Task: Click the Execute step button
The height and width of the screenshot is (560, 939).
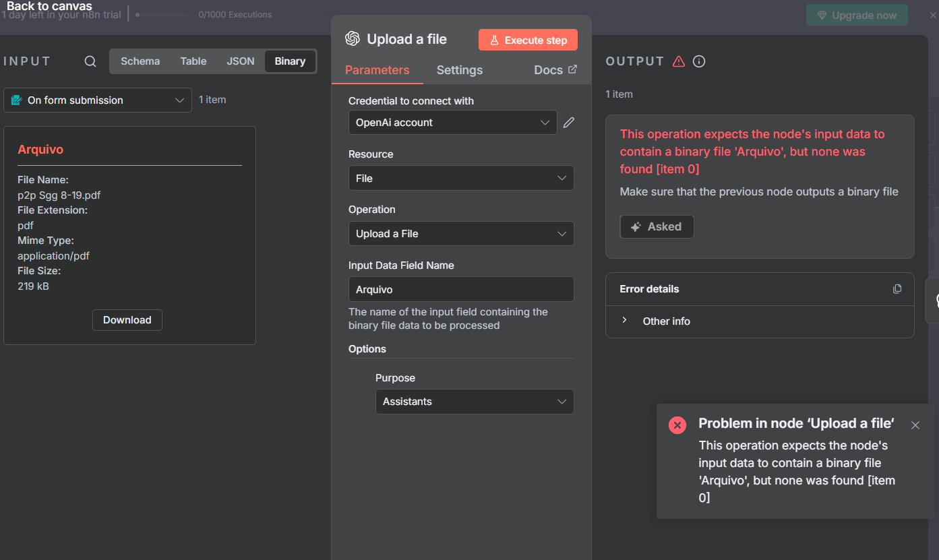Action: [x=528, y=40]
